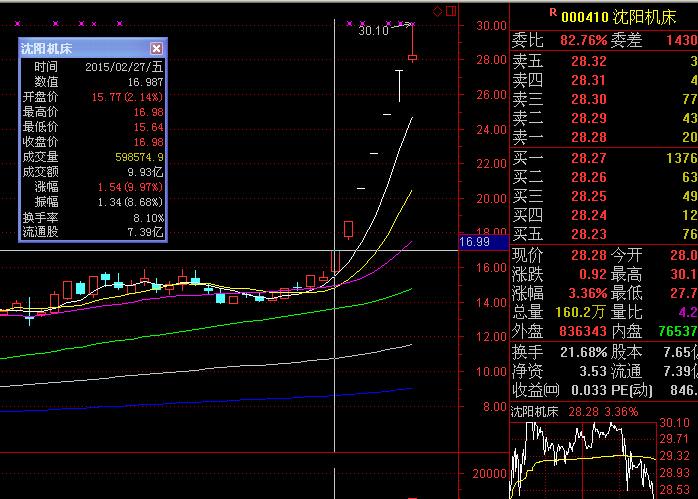This screenshot has height=499, width=698.
Task: Close the 沈阳机床 data popup window
Action: (x=156, y=48)
